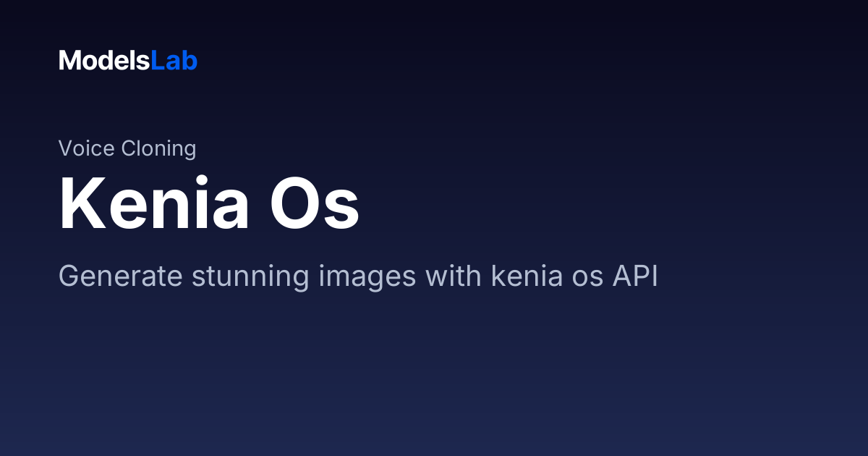This screenshot has width=868, height=456.
Task: Click the Kenia Os main heading
Action: [209, 203]
